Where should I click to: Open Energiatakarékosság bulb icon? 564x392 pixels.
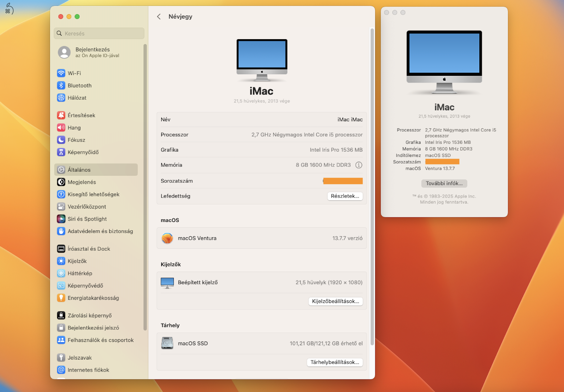(61, 298)
